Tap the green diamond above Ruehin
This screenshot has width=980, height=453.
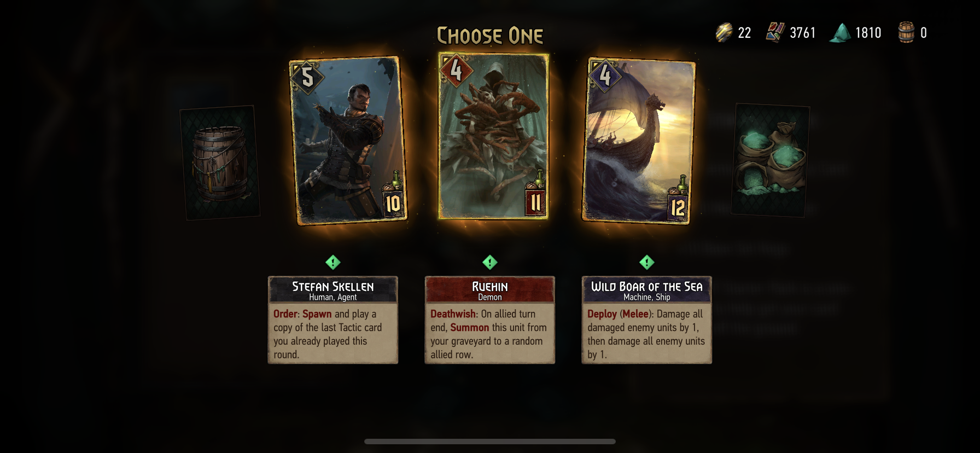click(490, 263)
